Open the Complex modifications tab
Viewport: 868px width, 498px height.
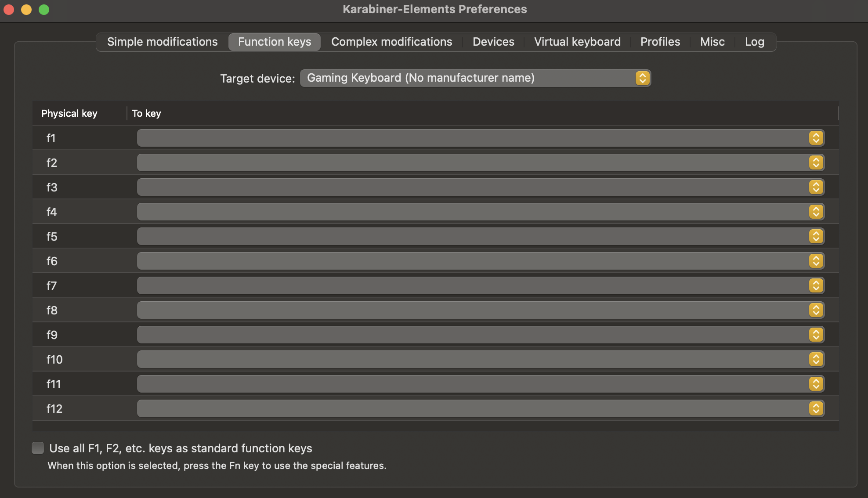[x=391, y=42]
